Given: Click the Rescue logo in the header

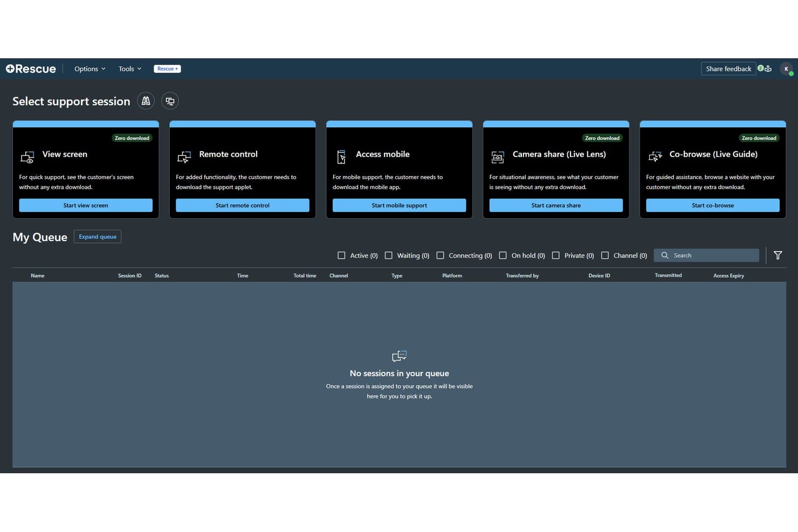Looking at the screenshot, I should point(31,69).
